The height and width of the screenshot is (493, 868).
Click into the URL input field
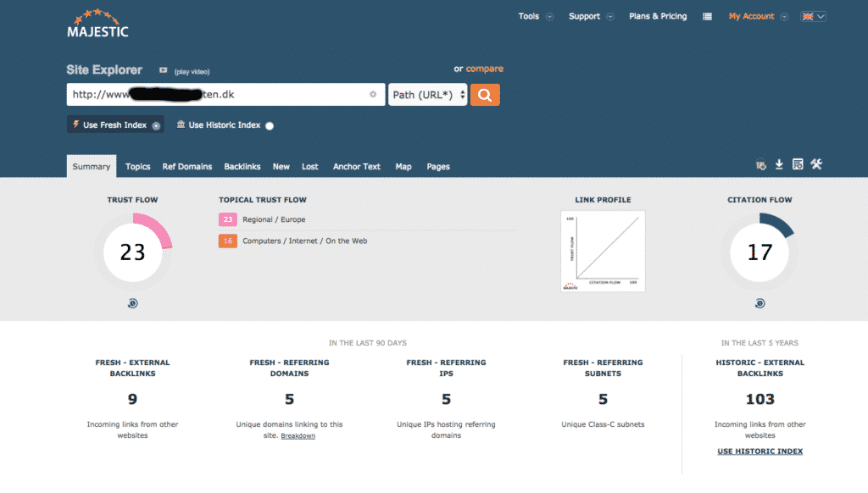pos(225,95)
